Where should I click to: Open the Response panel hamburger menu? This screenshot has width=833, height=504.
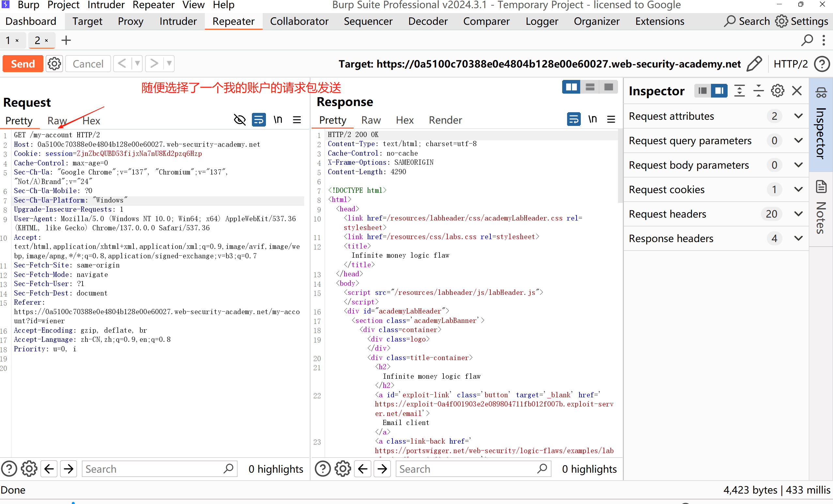tap(611, 119)
